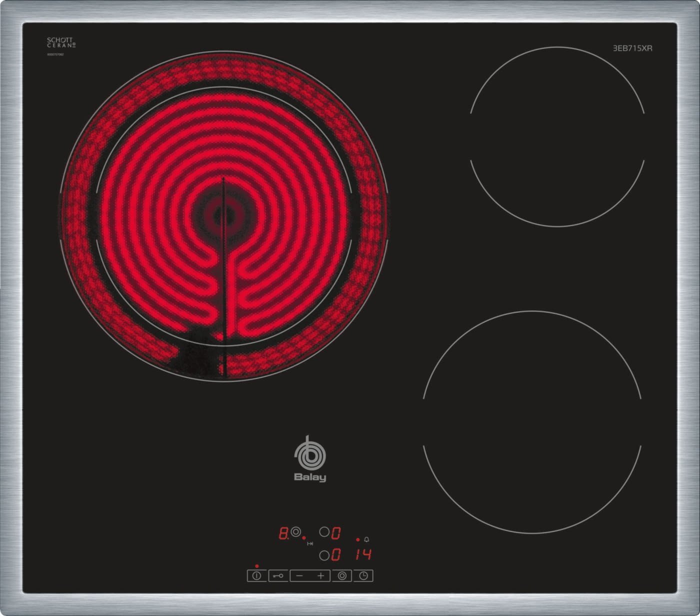Tap the upper zone's 0 level display

tap(336, 533)
